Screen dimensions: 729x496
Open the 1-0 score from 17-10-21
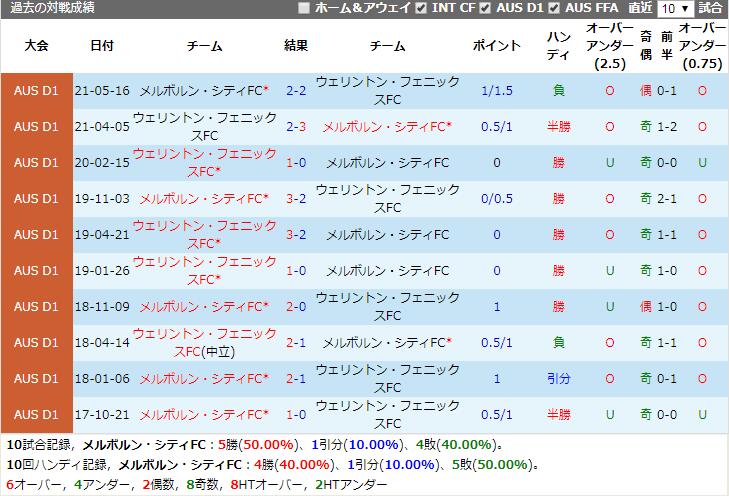(296, 415)
